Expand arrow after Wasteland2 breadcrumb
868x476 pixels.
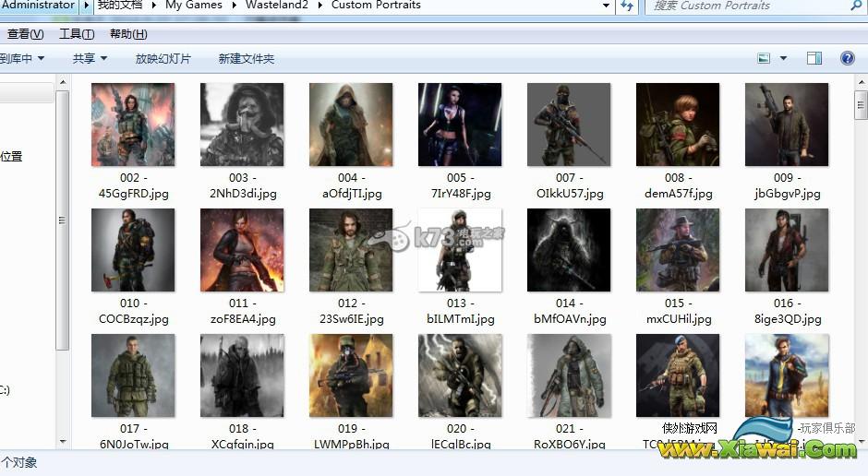click(x=320, y=6)
